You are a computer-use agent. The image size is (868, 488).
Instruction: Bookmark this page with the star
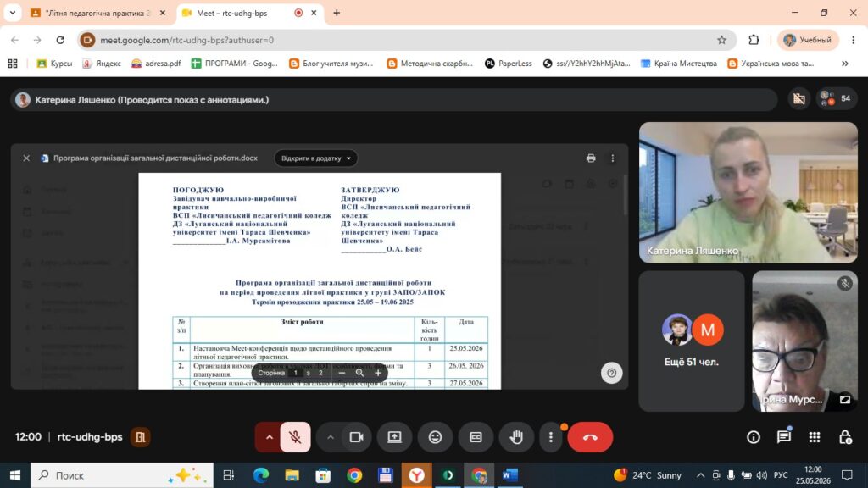(721, 40)
